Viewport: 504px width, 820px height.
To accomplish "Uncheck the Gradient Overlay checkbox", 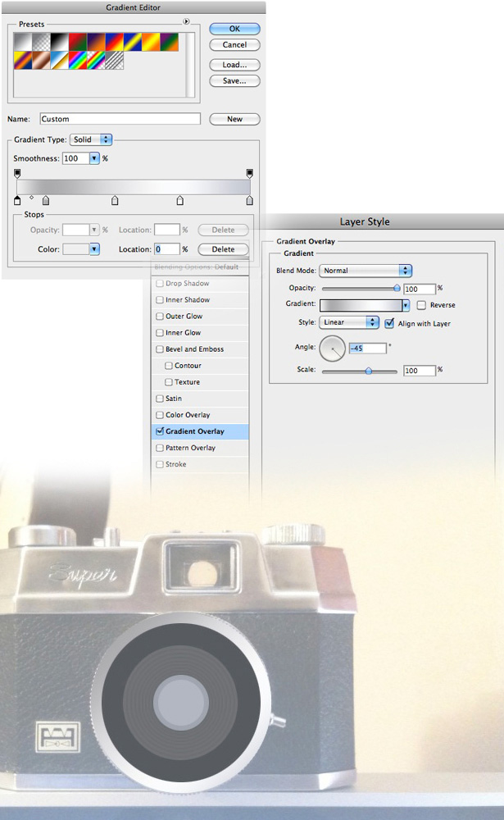I will [x=160, y=431].
